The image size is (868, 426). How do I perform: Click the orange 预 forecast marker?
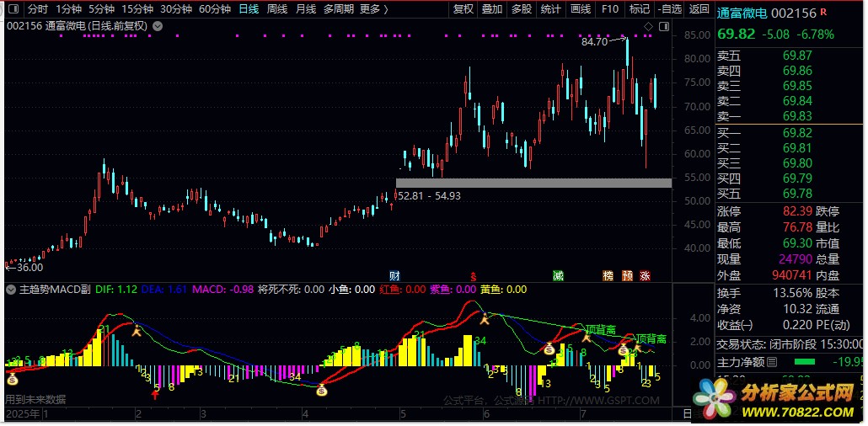627,275
